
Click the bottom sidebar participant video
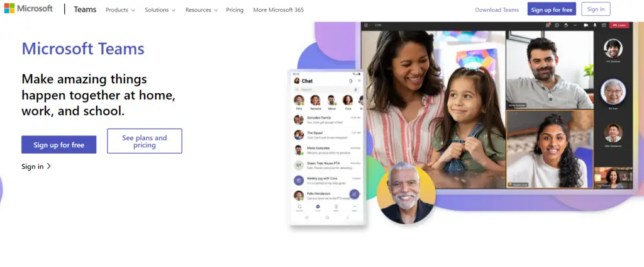click(x=613, y=178)
